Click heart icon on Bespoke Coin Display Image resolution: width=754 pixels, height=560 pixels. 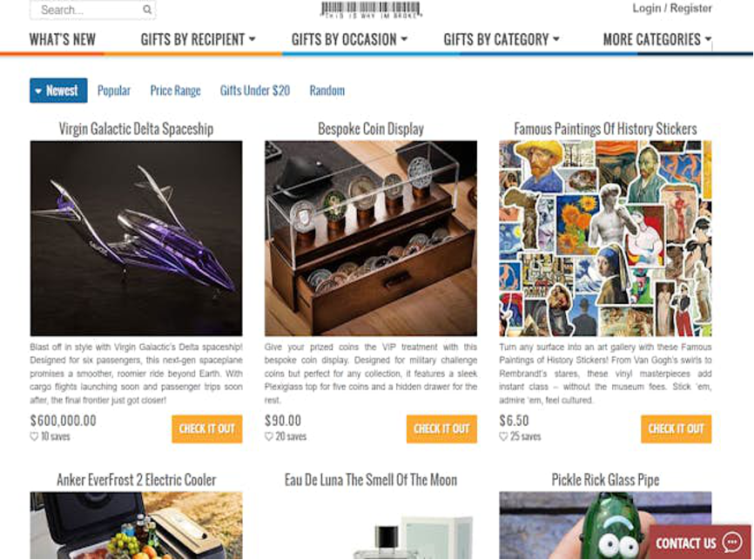pyautogui.click(x=269, y=437)
